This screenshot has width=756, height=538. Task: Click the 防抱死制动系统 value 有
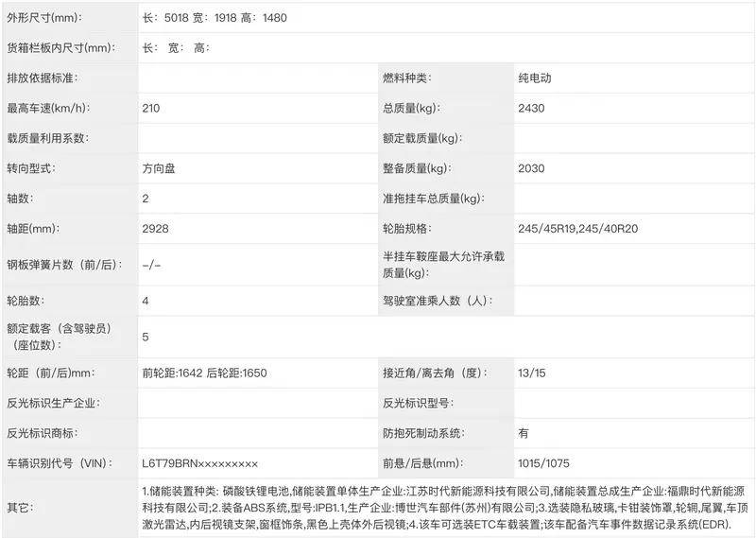click(523, 433)
